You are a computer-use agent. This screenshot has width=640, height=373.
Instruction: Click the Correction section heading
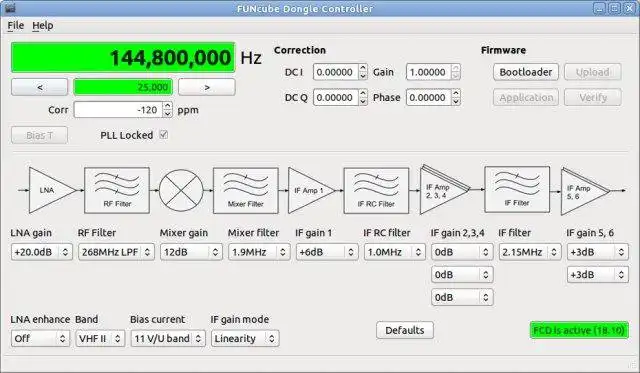300,50
